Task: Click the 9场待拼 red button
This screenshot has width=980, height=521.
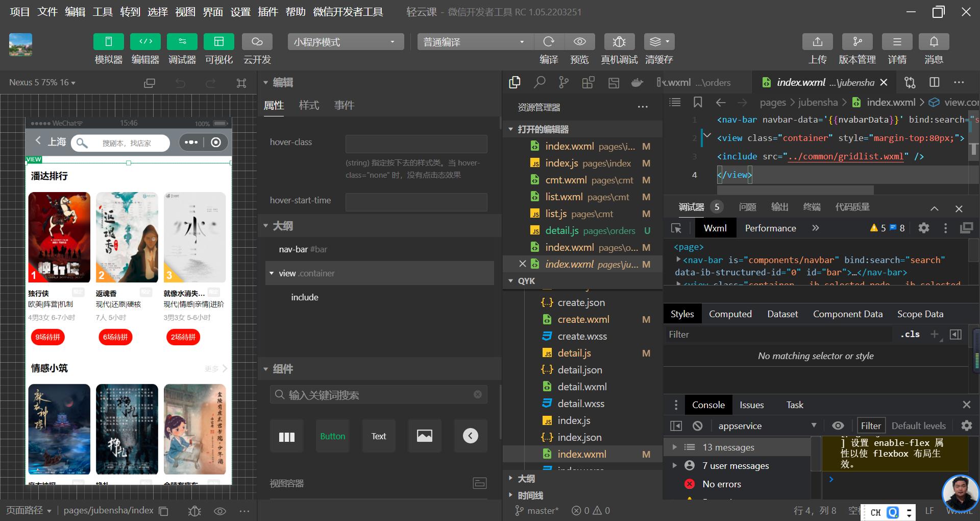Action: [x=47, y=337]
